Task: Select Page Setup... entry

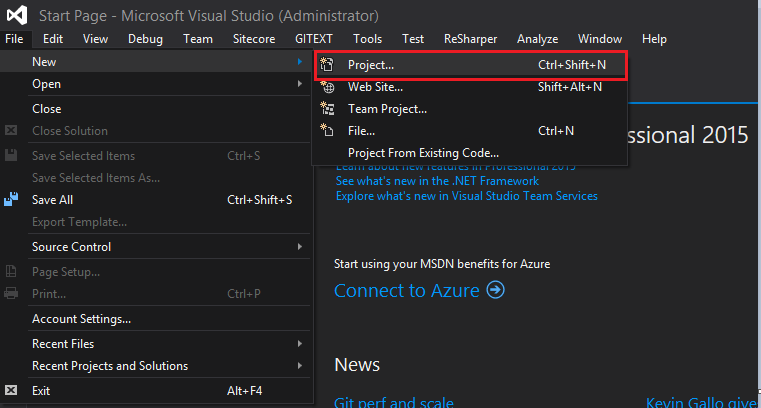Action: [155, 272]
